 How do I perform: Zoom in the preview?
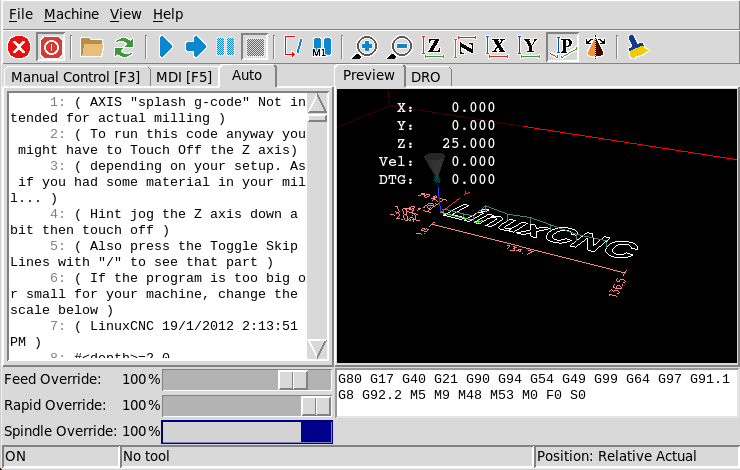(364, 47)
